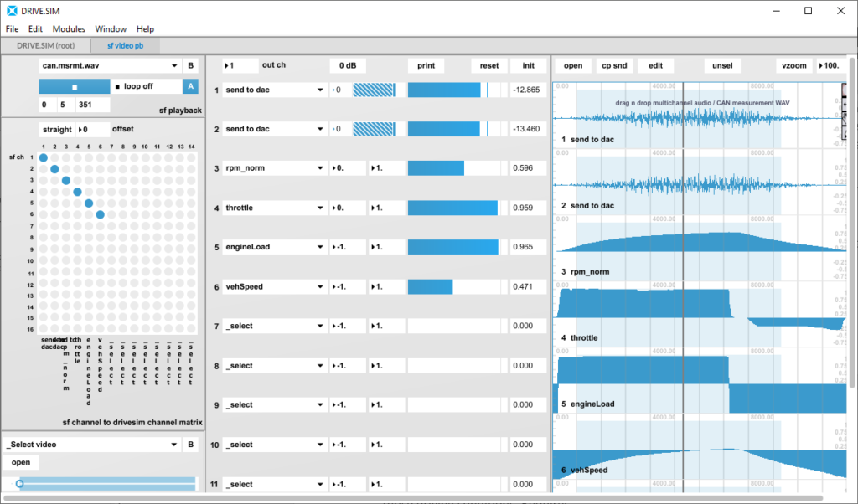Click the unsel button above the waveforms
The image size is (858, 504).
[724, 65]
